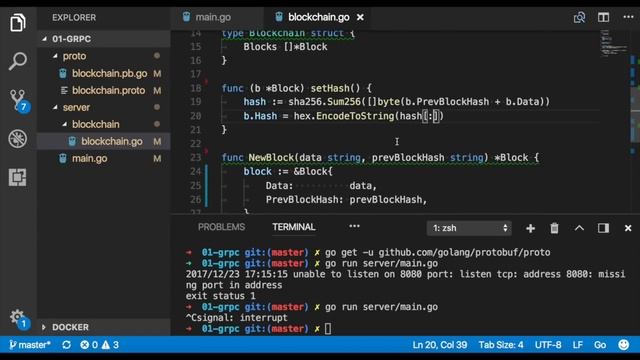Image resolution: width=640 pixels, height=360 pixels.
Task: Select language mode Go
Action: pyautogui.click(x=600, y=345)
